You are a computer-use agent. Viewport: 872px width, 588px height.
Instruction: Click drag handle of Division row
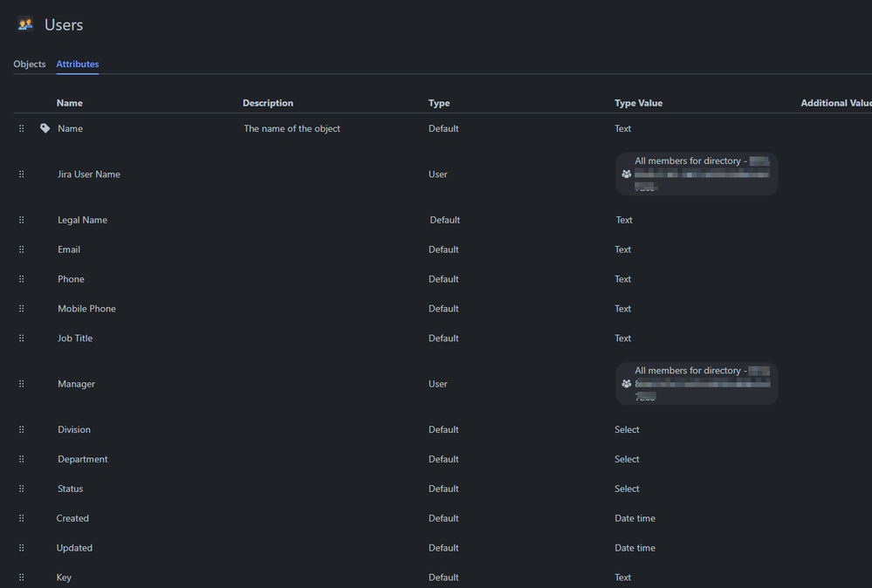tap(22, 429)
